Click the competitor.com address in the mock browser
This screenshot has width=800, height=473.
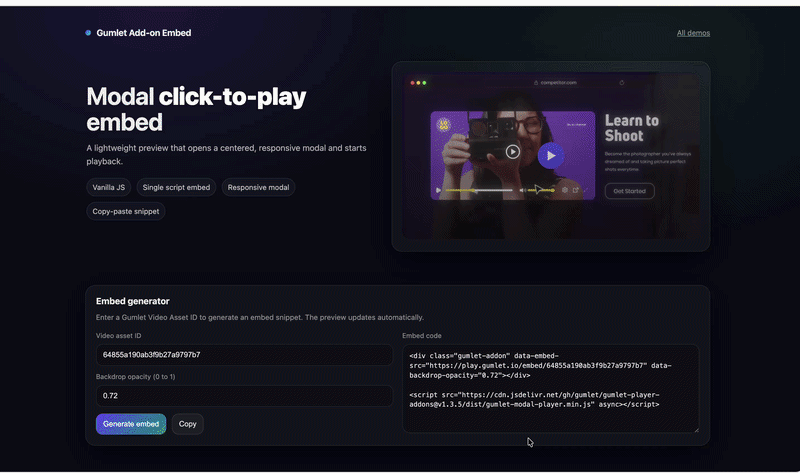pos(559,83)
